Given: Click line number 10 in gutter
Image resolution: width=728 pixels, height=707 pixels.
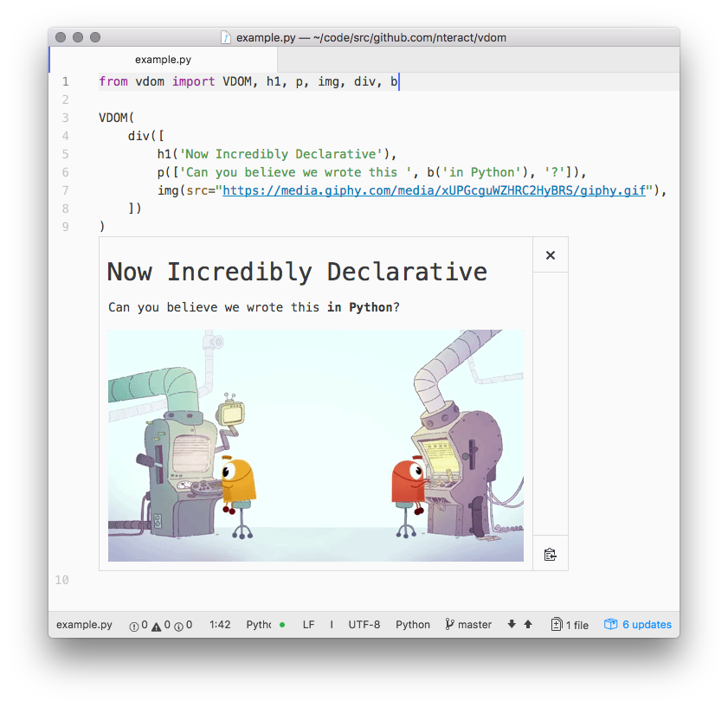Looking at the screenshot, I should tap(61, 580).
